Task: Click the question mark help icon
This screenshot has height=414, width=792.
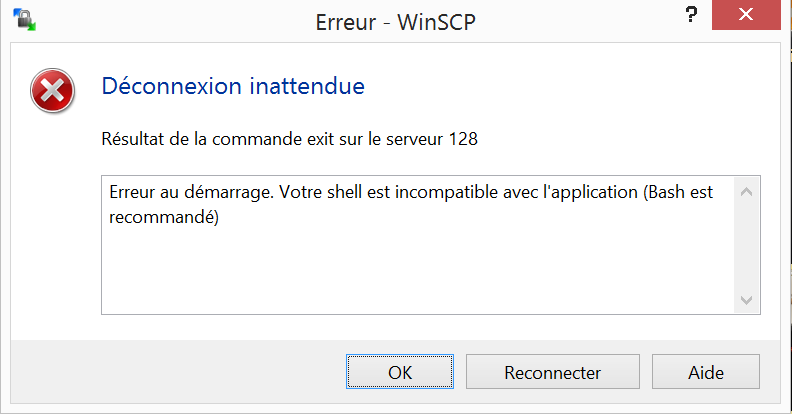Action: click(x=691, y=14)
